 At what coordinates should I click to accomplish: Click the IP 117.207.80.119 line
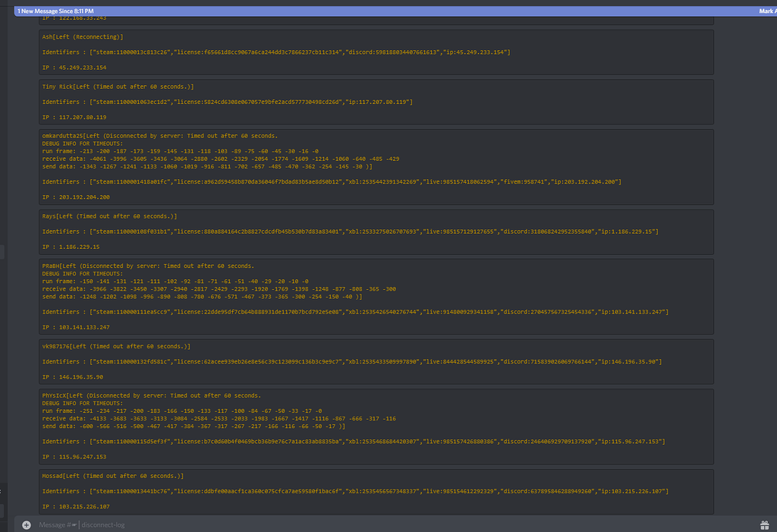[74, 118]
